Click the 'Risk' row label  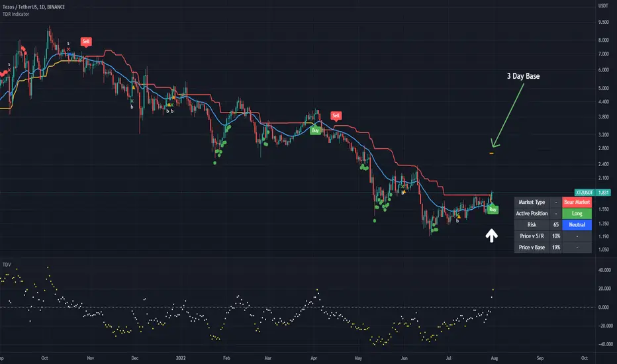click(x=532, y=225)
